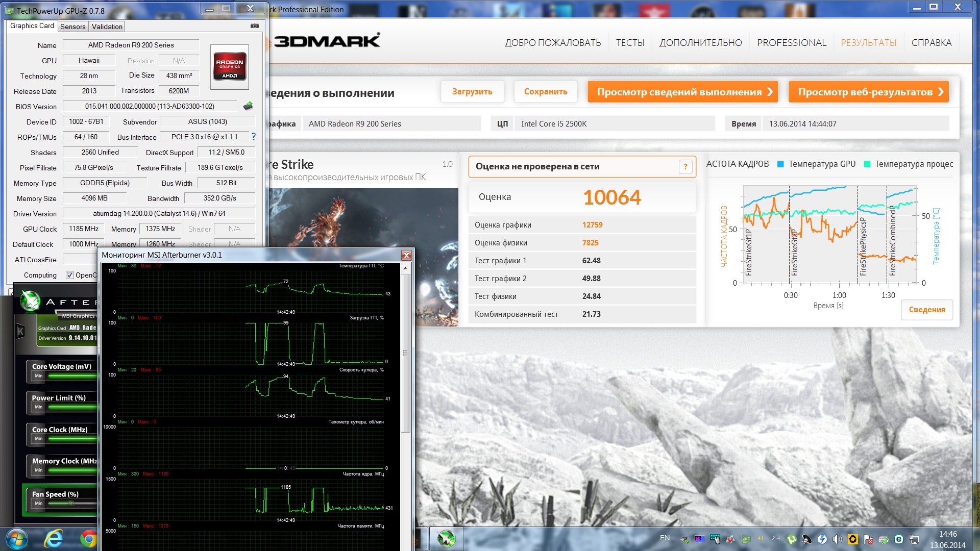Click the GPU-Z screenshot camera icon
Viewport: 980px width, 551px height.
[x=255, y=26]
